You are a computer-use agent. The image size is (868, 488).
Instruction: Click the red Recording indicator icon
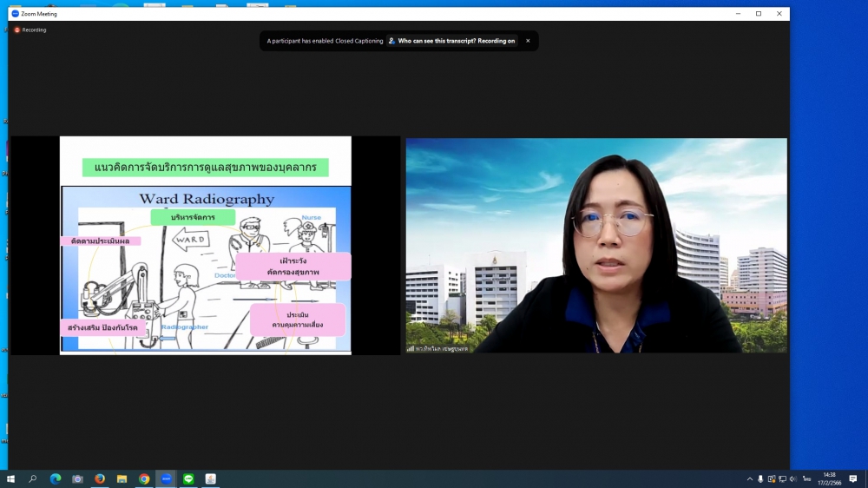16,30
